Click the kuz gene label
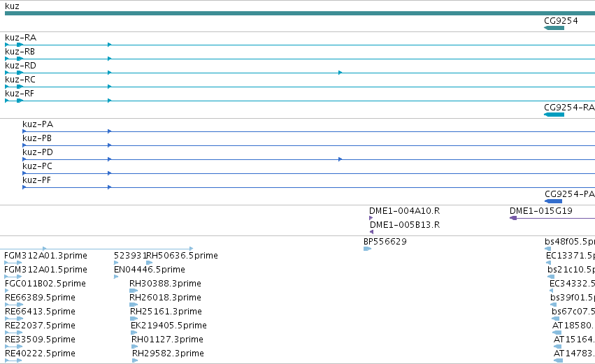The image size is (595, 364). point(12,6)
